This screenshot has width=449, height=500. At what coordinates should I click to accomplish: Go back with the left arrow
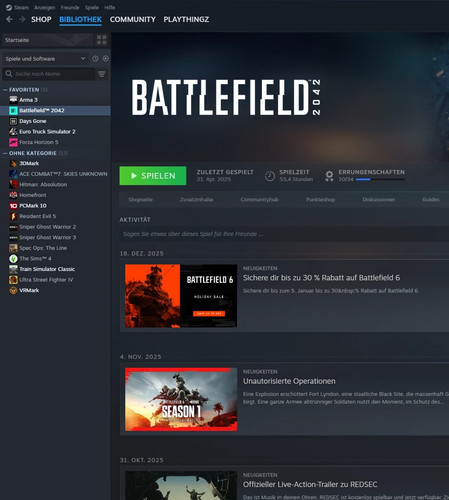pos(9,19)
